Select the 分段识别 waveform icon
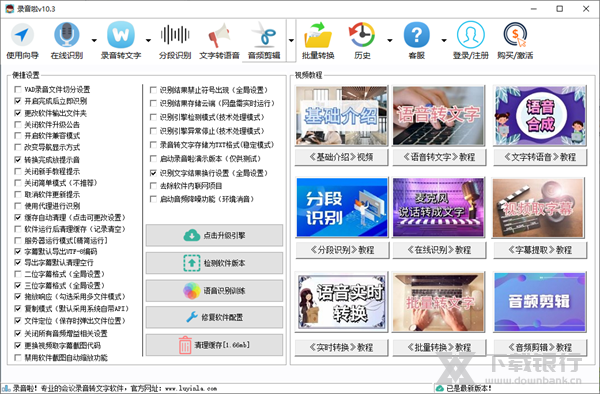Image resolution: width=600 pixels, height=394 pixels. pos(175,41)
